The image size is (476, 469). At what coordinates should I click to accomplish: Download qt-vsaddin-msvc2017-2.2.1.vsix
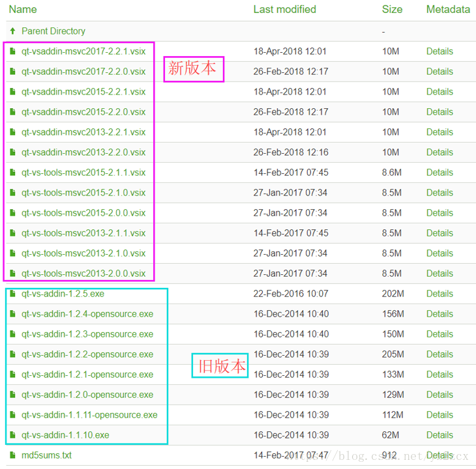[83, 51]
